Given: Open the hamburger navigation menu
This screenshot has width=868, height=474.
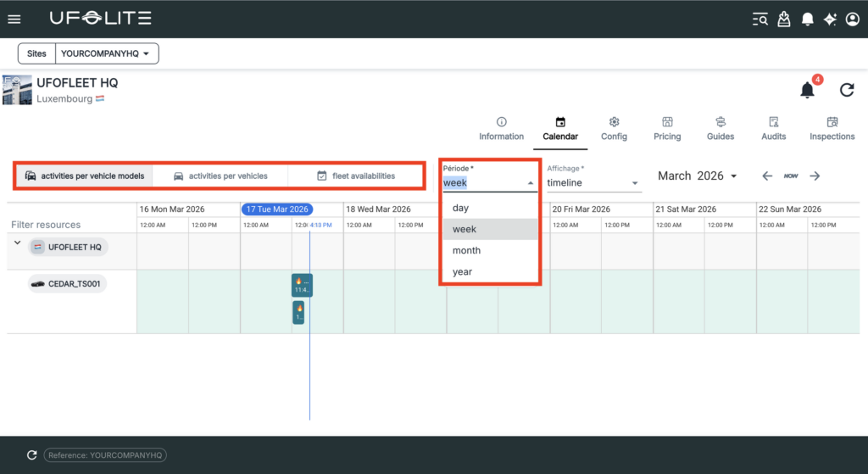Looking at the screenshot, I should point(14,19).
